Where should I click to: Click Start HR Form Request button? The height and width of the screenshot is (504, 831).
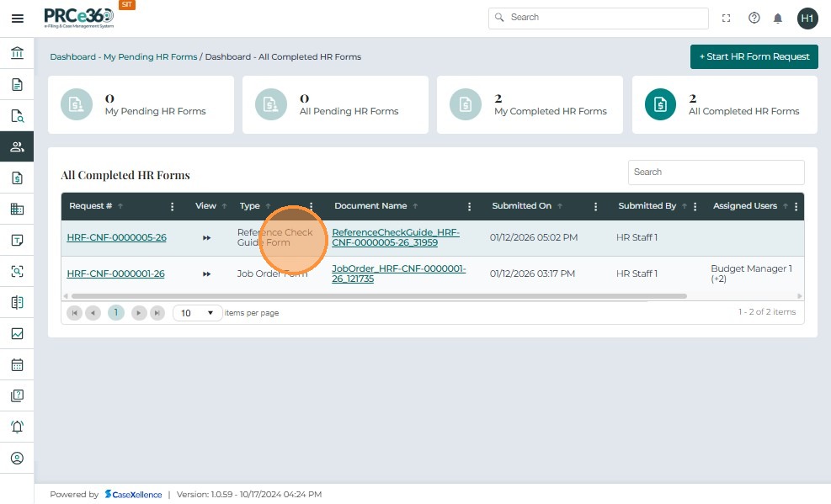tap(754, 56)
